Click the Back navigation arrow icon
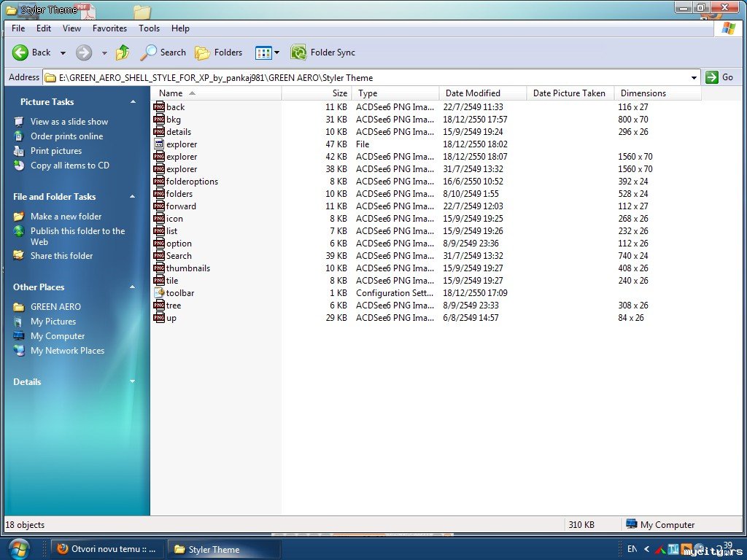 point(20,52)
